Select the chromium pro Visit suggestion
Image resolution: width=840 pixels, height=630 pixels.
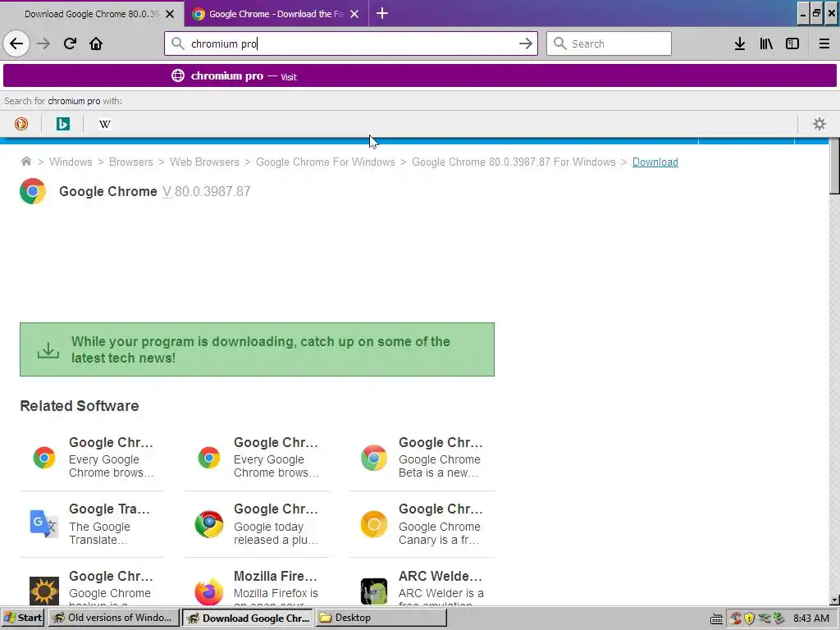point(419,76)
